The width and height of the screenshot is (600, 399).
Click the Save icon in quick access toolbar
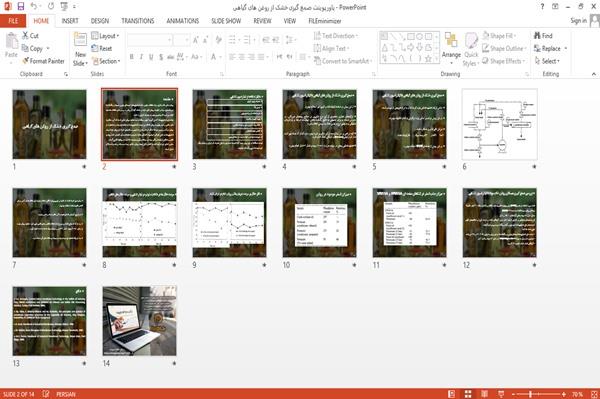21,7
